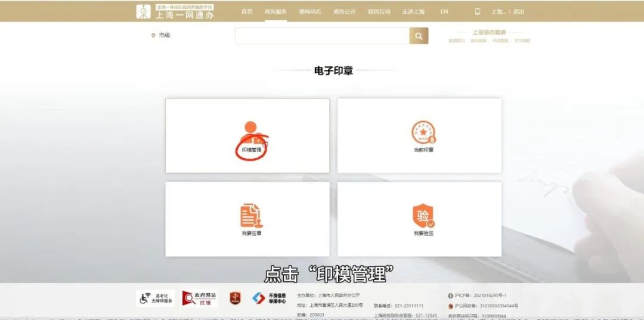The image size is (644, 320).
Task: Open the 当前印章 current seal icon
Action: coord(423,133)
